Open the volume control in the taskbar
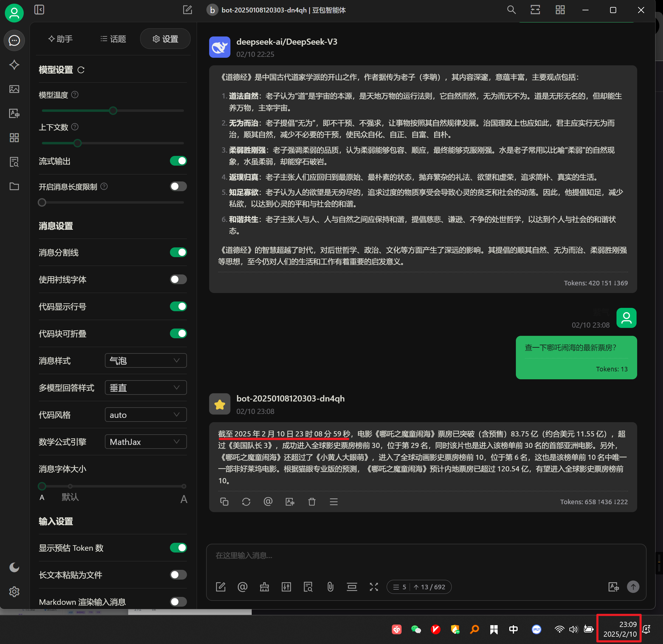Screen dimensions: 663x644 click(x=574, y=629)
